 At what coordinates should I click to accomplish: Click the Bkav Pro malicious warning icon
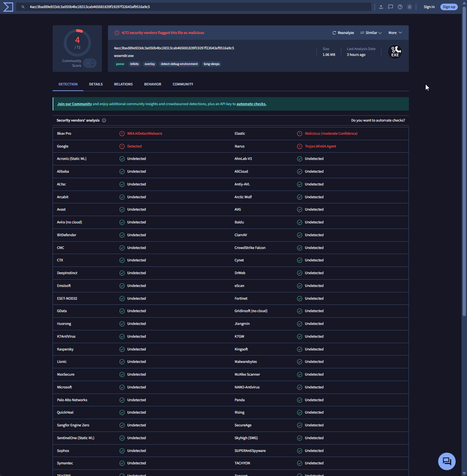(x=122, y=134)
